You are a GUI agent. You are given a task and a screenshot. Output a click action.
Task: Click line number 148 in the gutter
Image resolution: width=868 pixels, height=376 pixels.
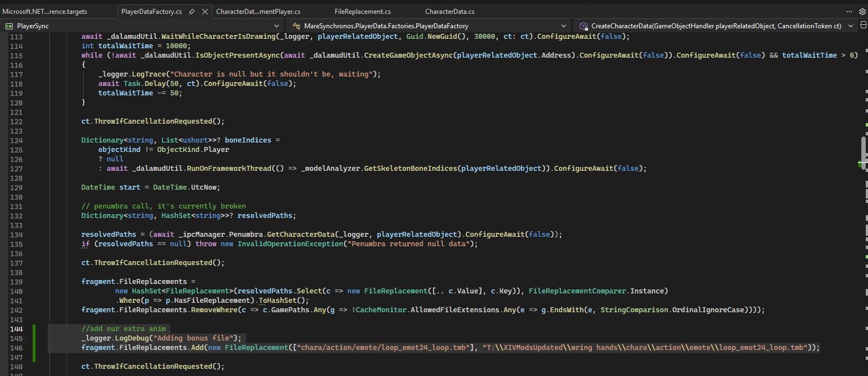(16, 367)
